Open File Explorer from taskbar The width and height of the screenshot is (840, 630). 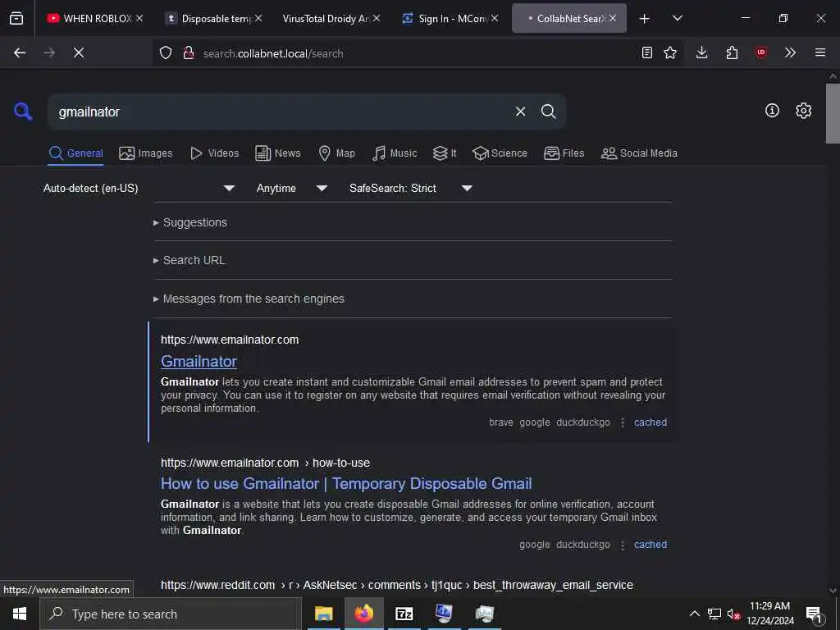click(323, 614)
